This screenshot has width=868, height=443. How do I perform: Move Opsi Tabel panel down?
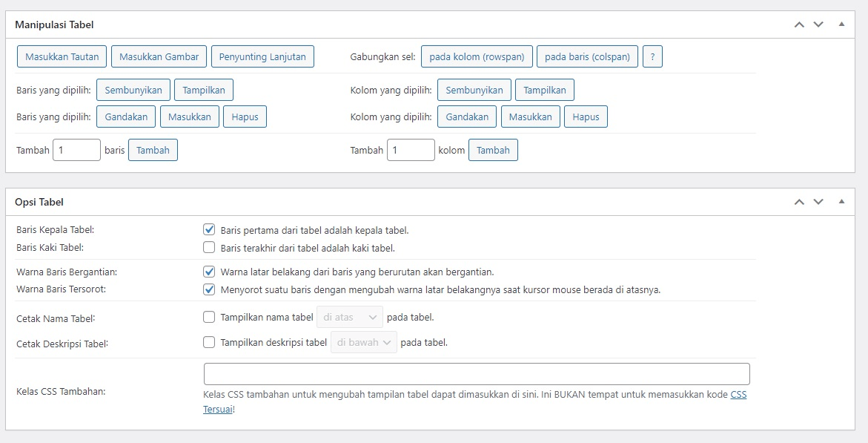[818, 202]
